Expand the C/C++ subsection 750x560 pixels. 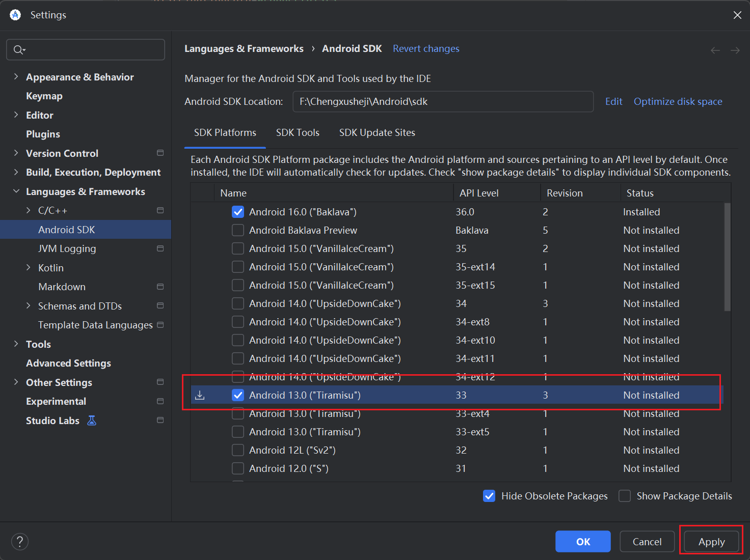(x=28, y=210)
